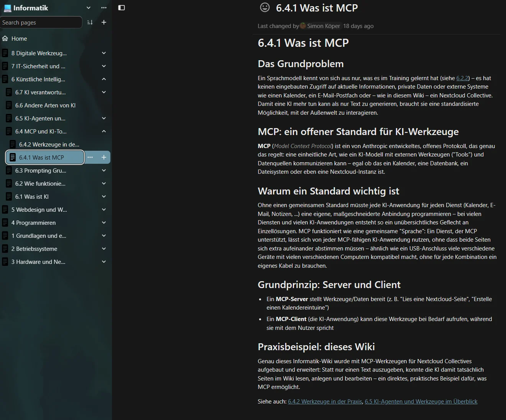
Task: Click page icon of 6.6 Andere Arten von KI
Action: tap(9, 105)
